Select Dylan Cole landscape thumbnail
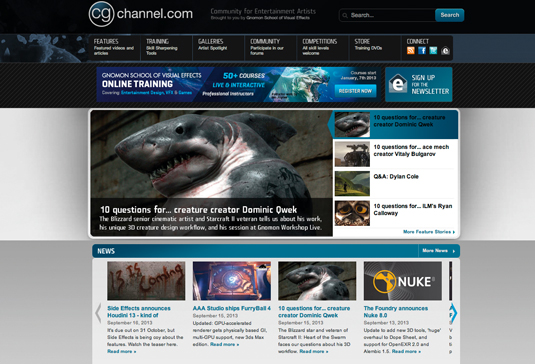535x364 pixels. (x=352, y=184)
